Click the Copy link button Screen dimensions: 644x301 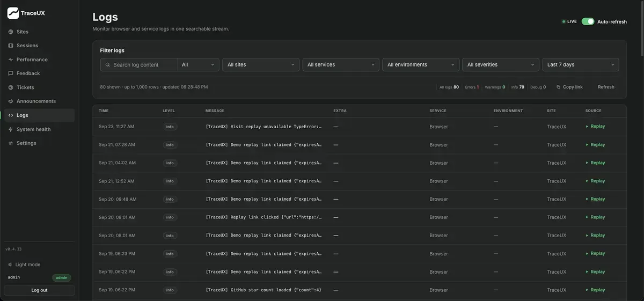(569, 87)
